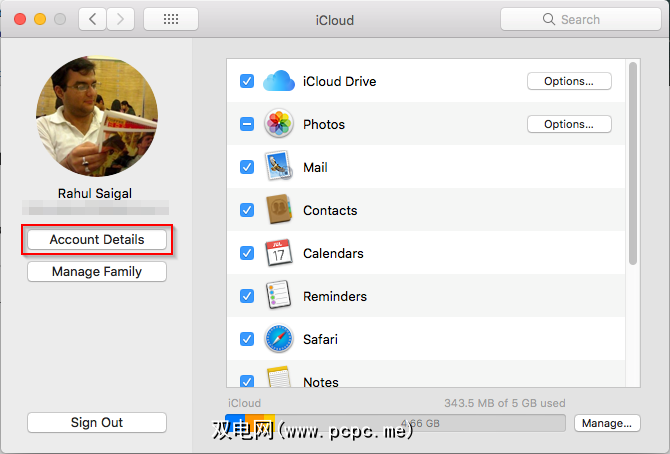This screenshot has height=454, width=670.
Task: Click the Reminders list icon
Action: pos(279,295)
